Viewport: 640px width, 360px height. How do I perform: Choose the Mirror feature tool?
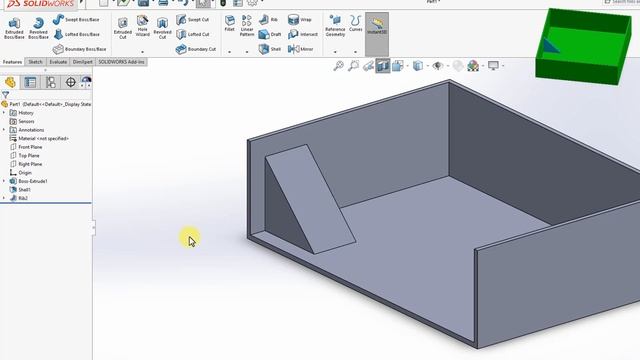coord(300,49)
